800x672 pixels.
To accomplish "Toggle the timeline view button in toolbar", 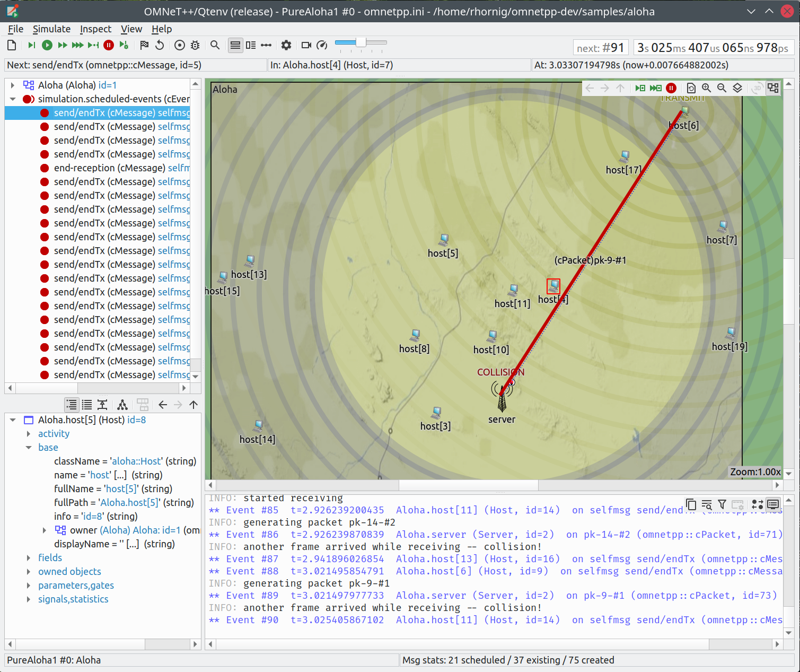I will point(266,45).
